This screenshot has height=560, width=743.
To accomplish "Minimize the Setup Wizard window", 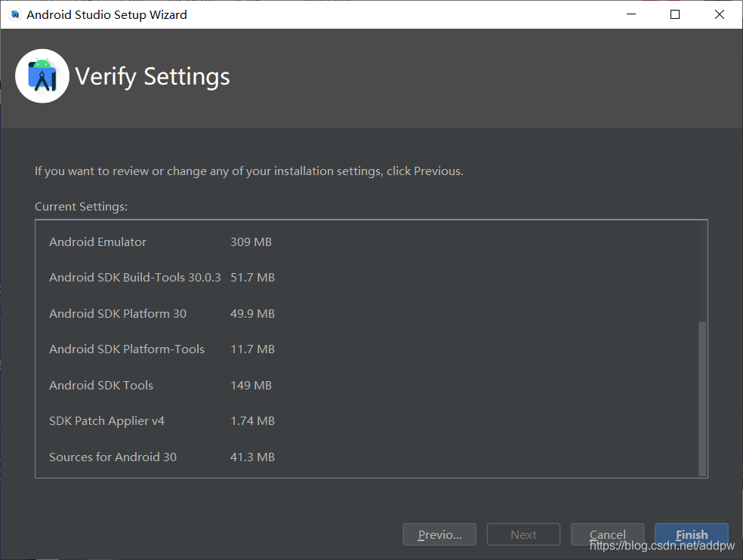I will [x=631, y=14].
